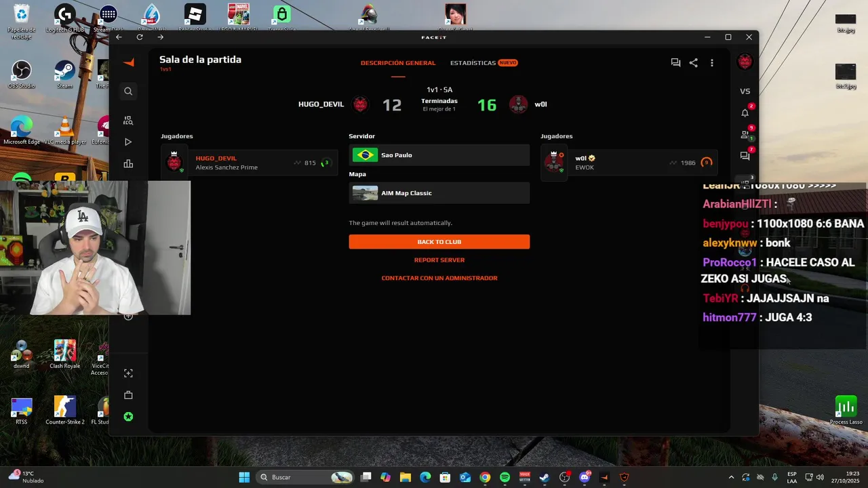Open the match room chat icon

tap(675, 62)
